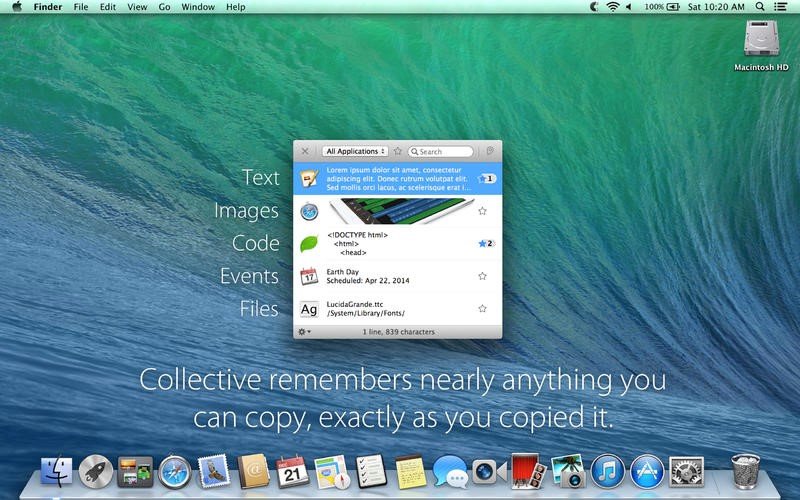
Task: Toggle favorite star on LucidaGrande.ttc entry
Action: [482, 309]
